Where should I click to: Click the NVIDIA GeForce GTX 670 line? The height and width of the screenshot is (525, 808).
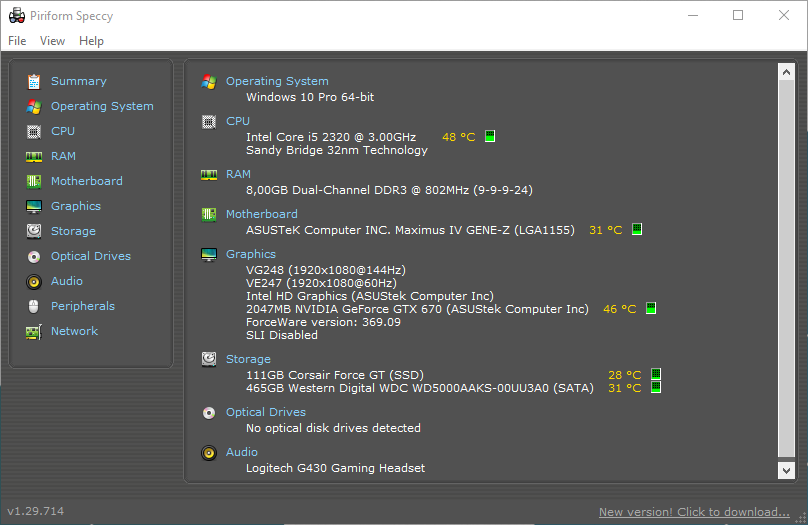tap(417, 309)
